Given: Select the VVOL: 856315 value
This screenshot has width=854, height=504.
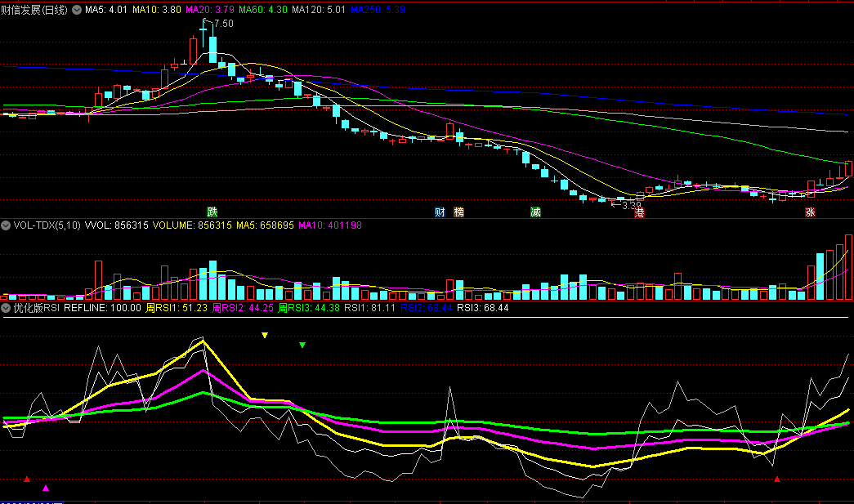Looking at the screenshot, I should [x=117, y=225].
